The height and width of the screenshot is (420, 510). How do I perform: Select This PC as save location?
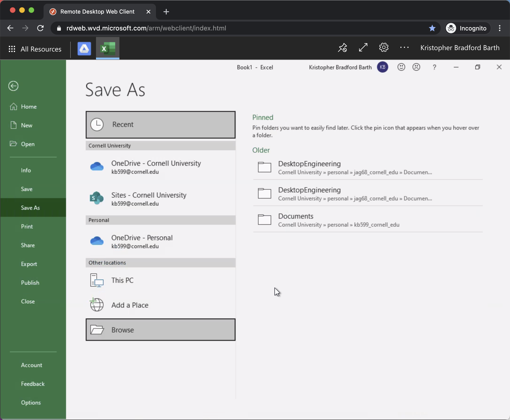coord(161,280)
